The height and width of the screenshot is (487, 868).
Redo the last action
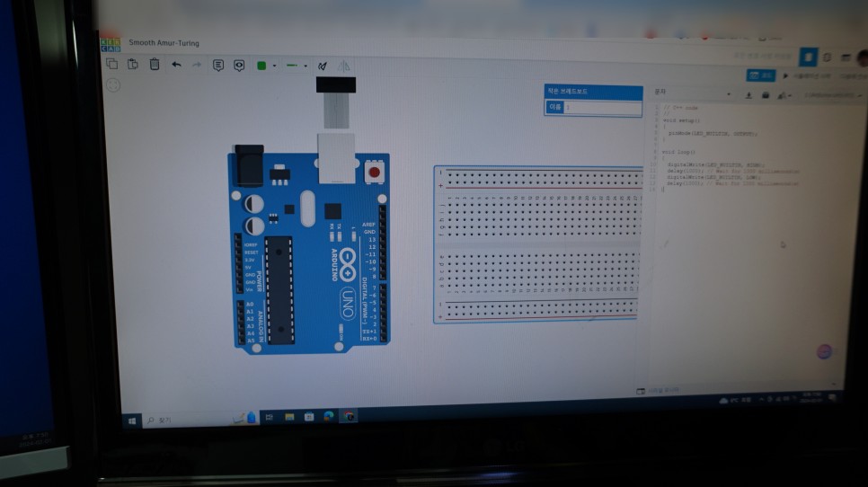click(197, 66)
